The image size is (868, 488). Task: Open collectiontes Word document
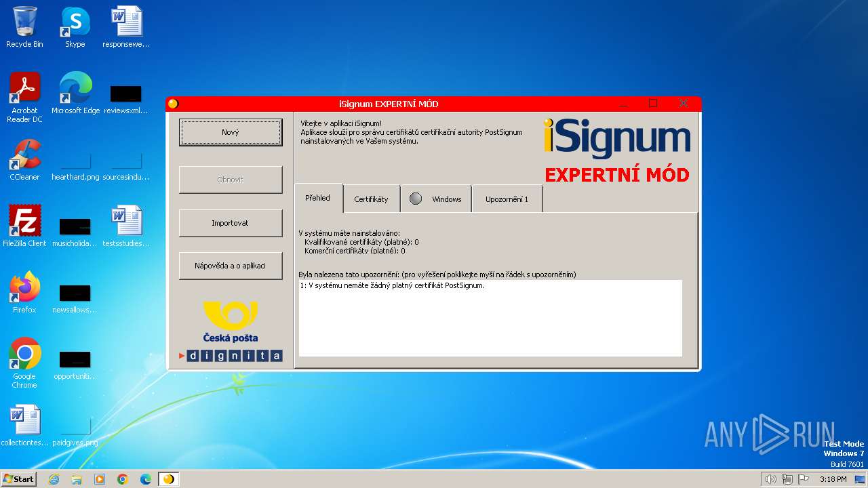(x=24, y=426)
